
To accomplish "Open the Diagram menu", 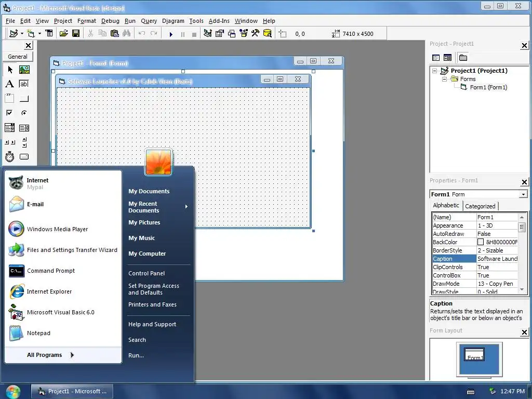I will coord(173,21).
